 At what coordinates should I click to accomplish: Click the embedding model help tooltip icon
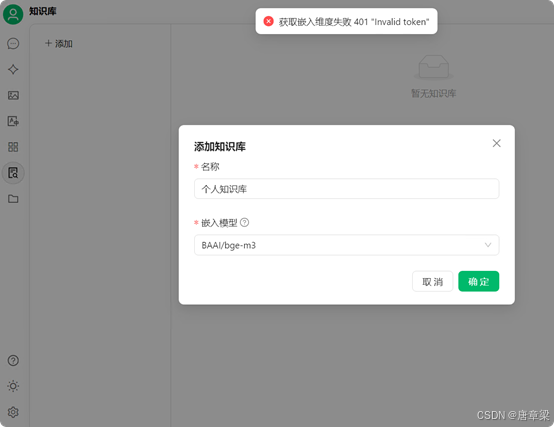click(x=244, y=223)
